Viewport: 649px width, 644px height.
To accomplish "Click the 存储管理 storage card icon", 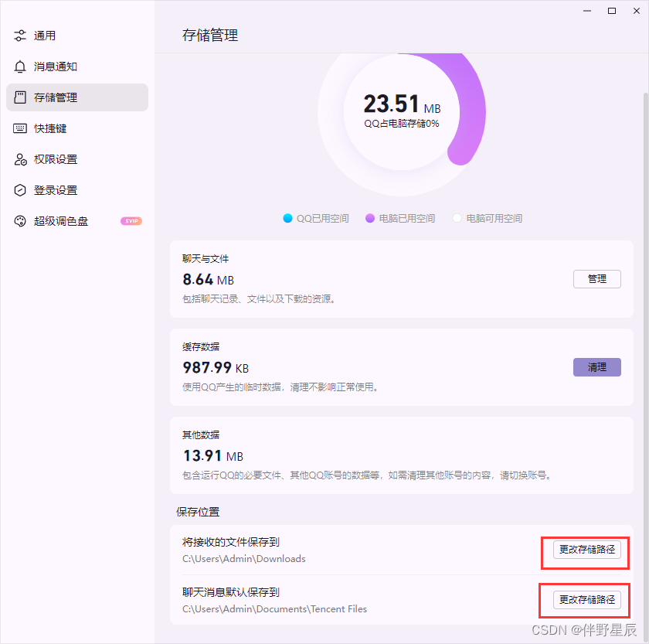I will tap(20, 97).
